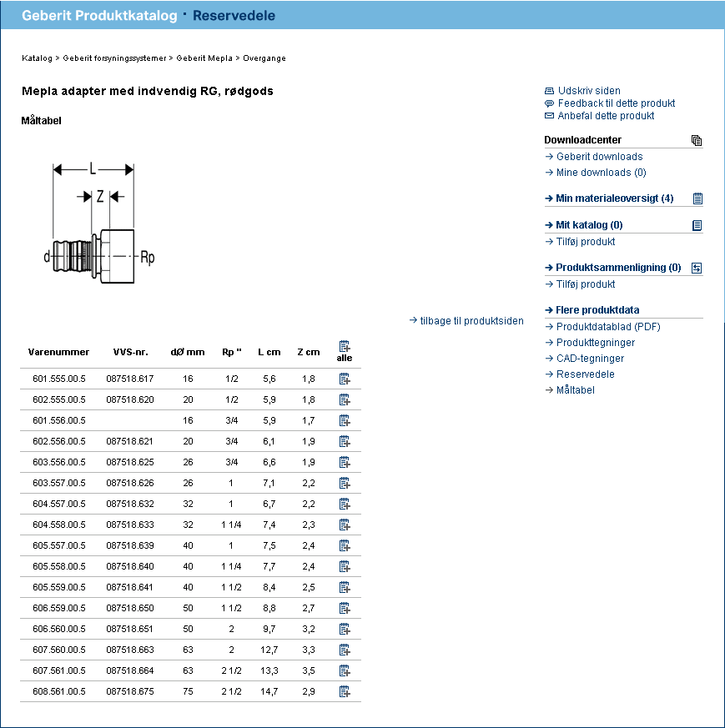Screen dimensions: 725x728
Task: Click the materialeoversigt list icon
Action: 697,198
